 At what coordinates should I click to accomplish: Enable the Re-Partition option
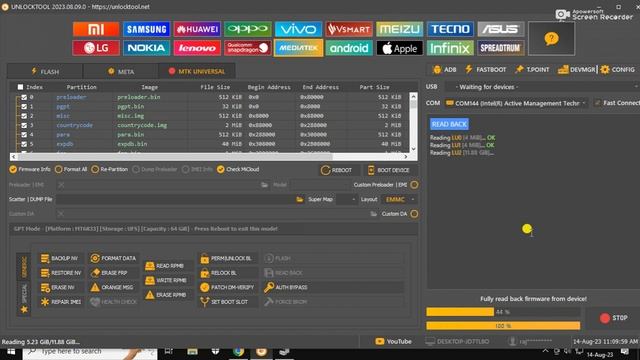pos(109,169)
